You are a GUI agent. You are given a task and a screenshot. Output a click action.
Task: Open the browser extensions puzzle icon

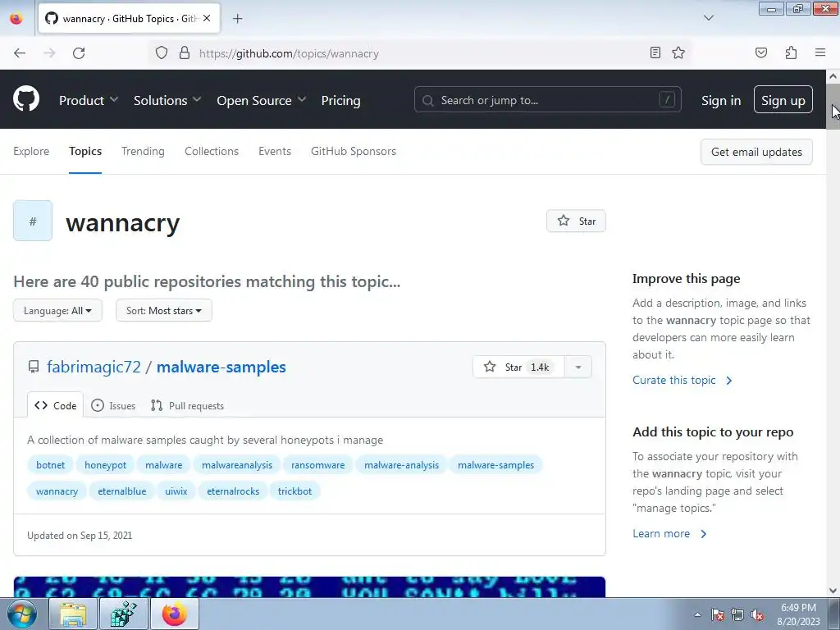791,52
